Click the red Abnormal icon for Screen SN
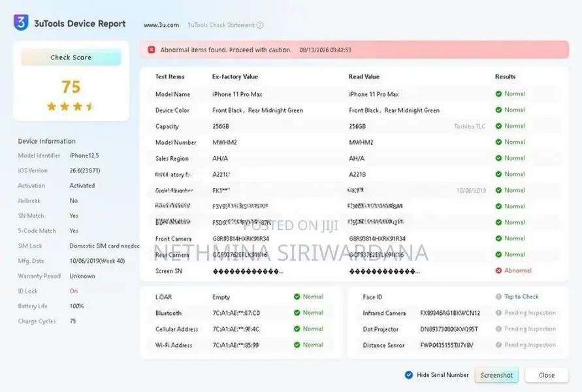This screenshot has width=582, height=392. (x=498, y=270)
